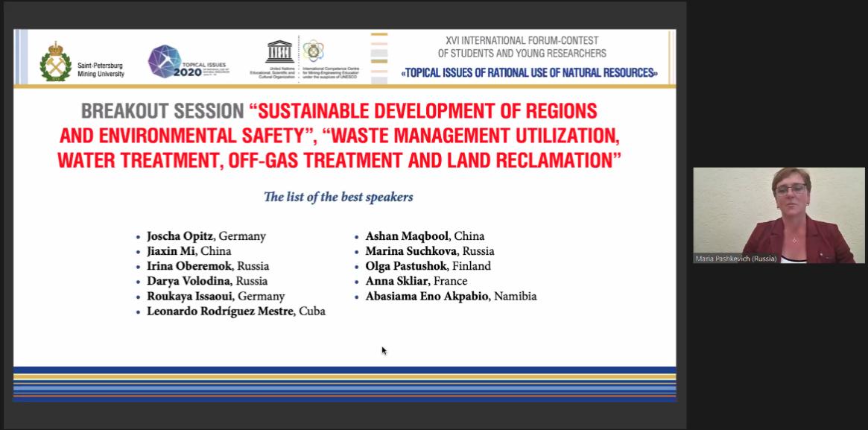Screen dimensions: 868x430
Task: Click on Olga Pastushok, Finland entry
Action: tap(428, 266)
